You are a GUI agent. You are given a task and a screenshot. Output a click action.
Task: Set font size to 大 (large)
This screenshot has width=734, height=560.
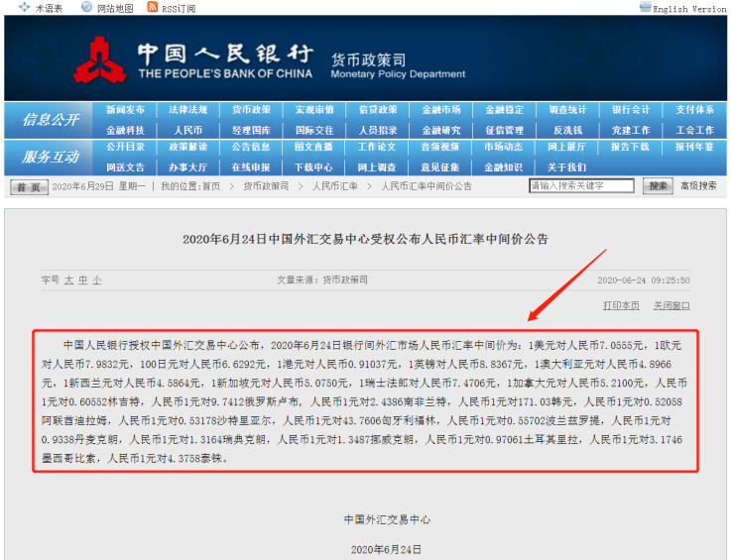pos(69,280)
